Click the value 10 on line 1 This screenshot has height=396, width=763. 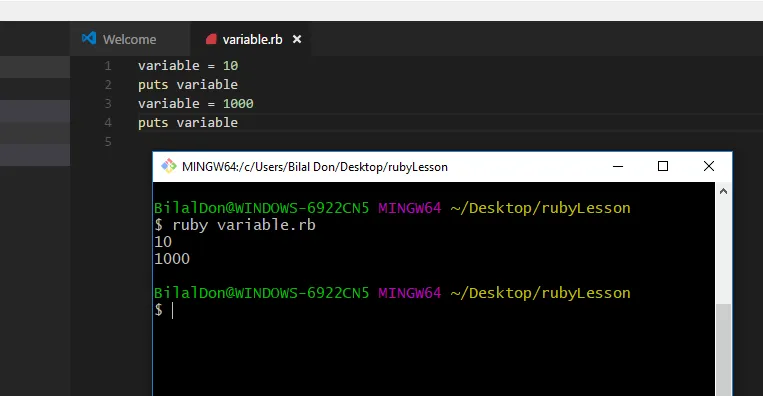pos(231,66)
